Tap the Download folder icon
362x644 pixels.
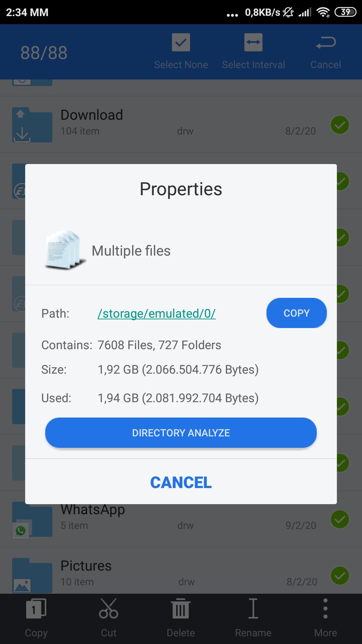click(32, 125)
